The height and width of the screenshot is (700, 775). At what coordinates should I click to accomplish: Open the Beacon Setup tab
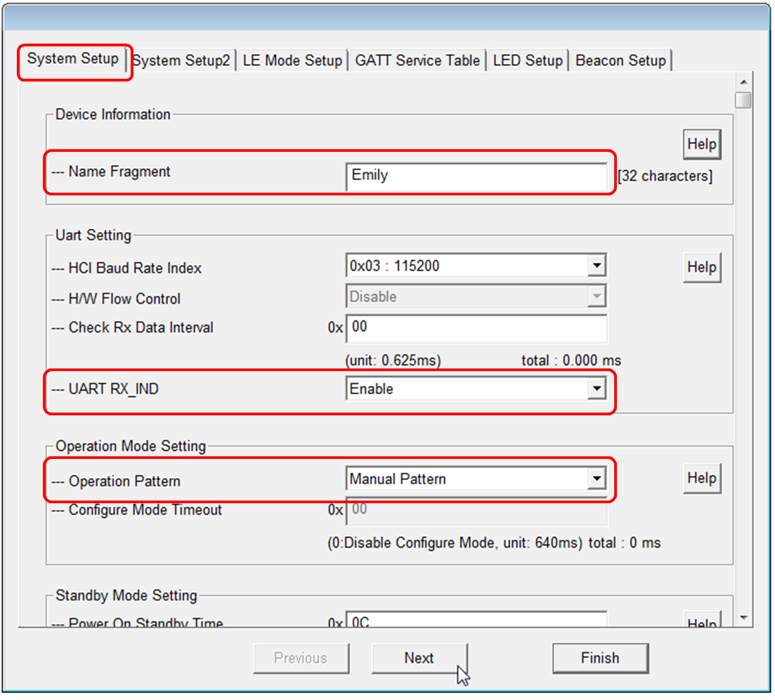tap(620, 61)
